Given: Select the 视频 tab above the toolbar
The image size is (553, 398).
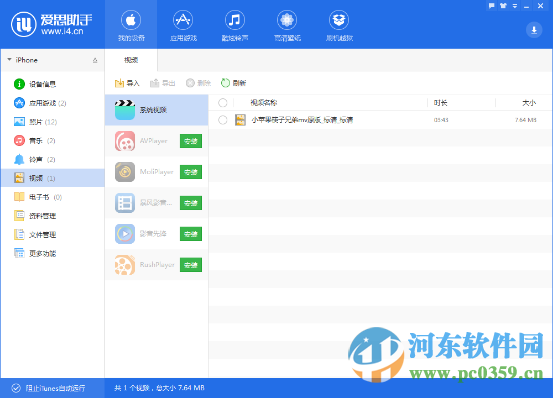Looking at the screenshot, I should (x=131, y=60).
